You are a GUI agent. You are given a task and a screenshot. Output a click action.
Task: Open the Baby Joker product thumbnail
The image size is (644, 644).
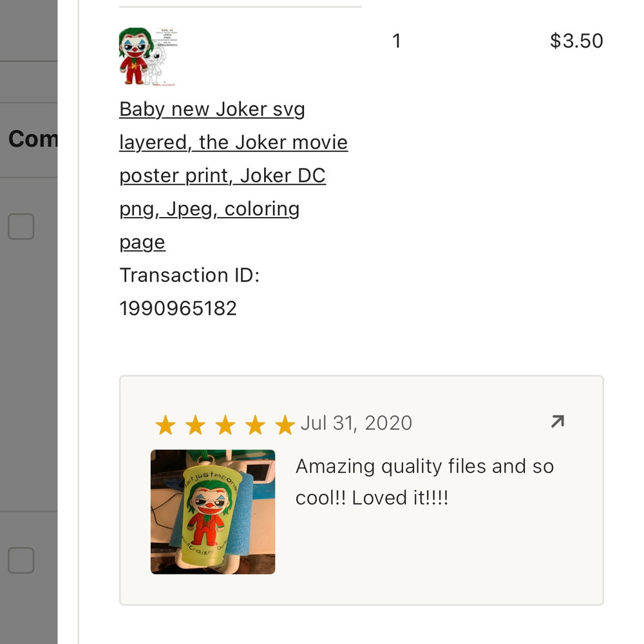[x=149, y=57]
